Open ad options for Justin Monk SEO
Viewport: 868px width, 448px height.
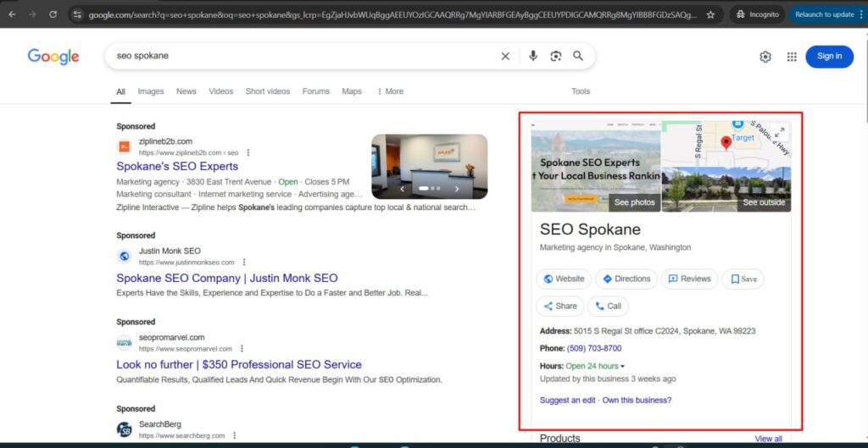pos(244,263)
